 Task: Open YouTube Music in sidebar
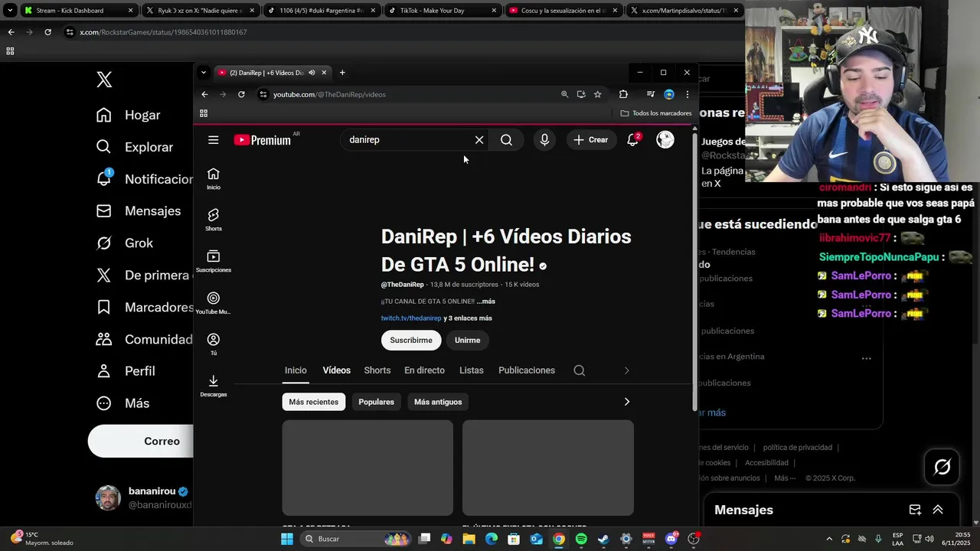tap(214, 303)
